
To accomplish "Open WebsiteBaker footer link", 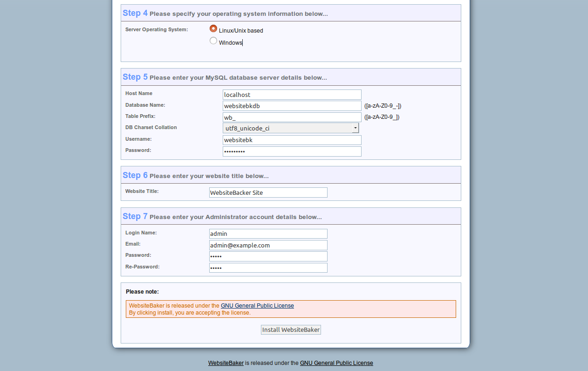I will [x=226, y=363].
